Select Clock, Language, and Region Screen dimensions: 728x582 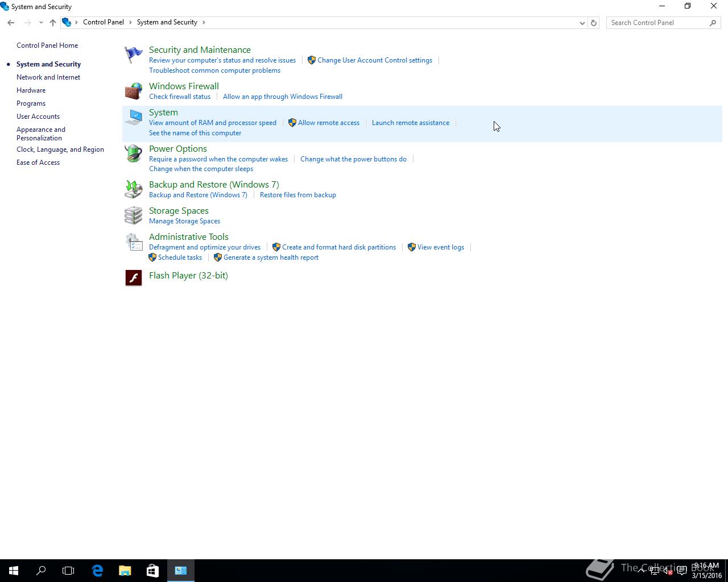pos(60,149)
